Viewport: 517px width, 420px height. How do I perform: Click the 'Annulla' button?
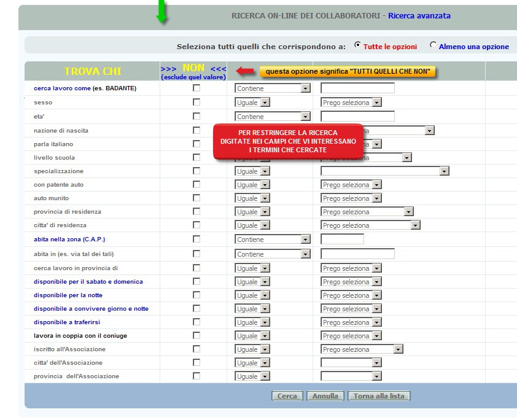click(x=325, y=396)
